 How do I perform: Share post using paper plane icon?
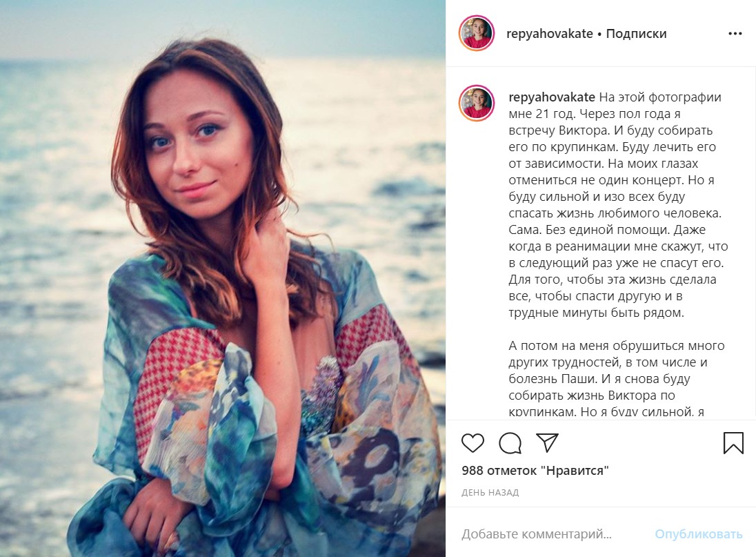(547, 442)
